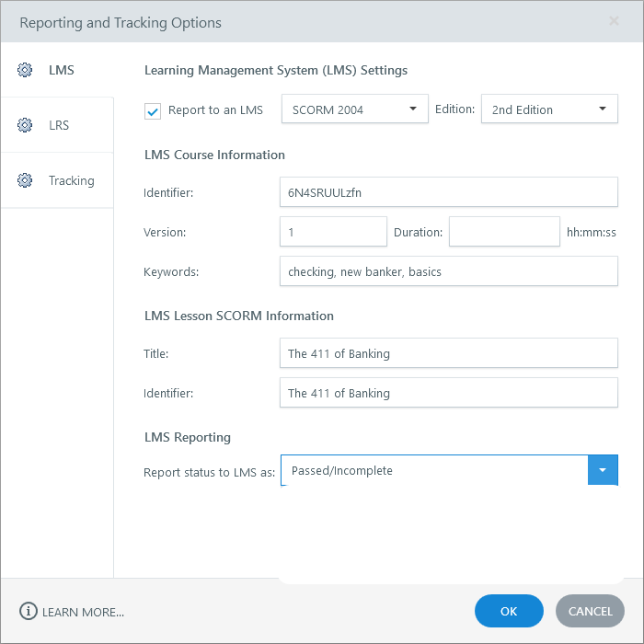This screenshot has width=644, height=644.
Task: Switch to the Tracking tab
Action: click(x=71, y=180)
